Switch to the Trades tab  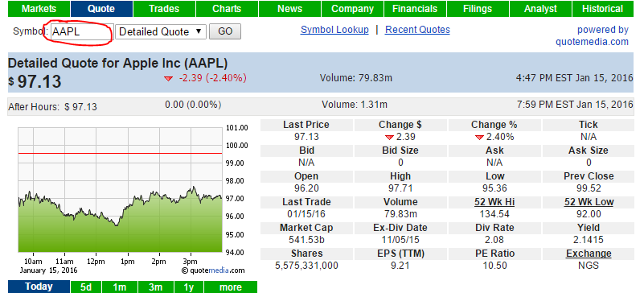(x=164, y=9)
